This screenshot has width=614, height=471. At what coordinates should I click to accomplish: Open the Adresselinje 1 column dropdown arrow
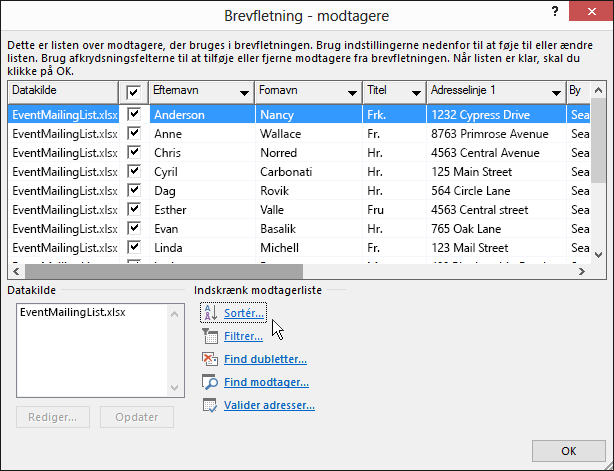(556, 93)
